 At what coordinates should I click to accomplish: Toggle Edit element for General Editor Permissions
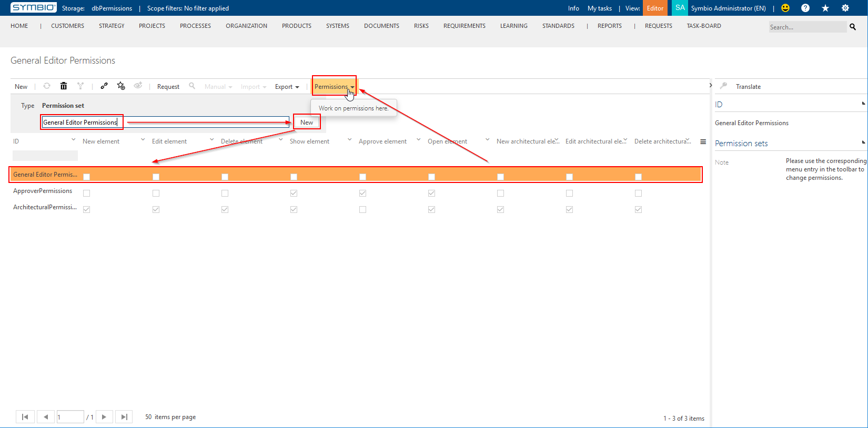[156, 177]
